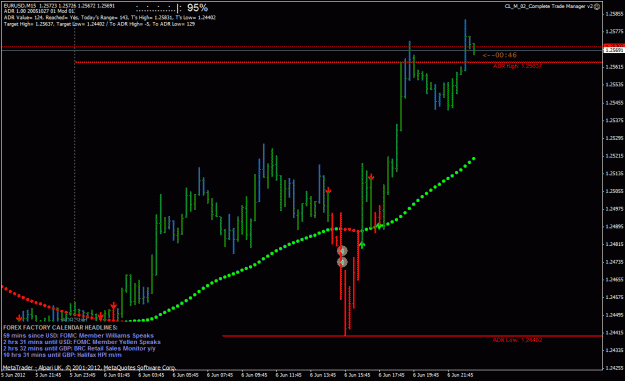This screenshot has width=625, height=381.
Task: Click the '6 Jun 01:45' time axis label
Action: (117, 375)
